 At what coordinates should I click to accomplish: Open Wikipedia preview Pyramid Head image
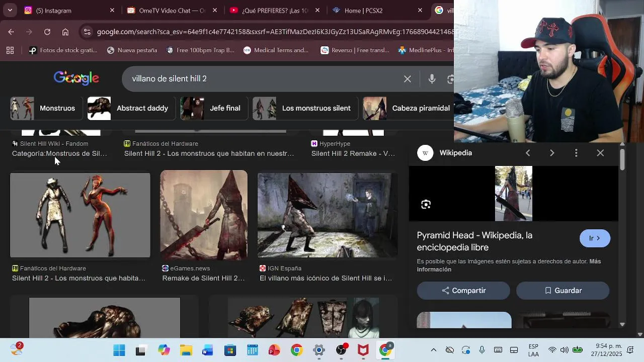[514, 194]
